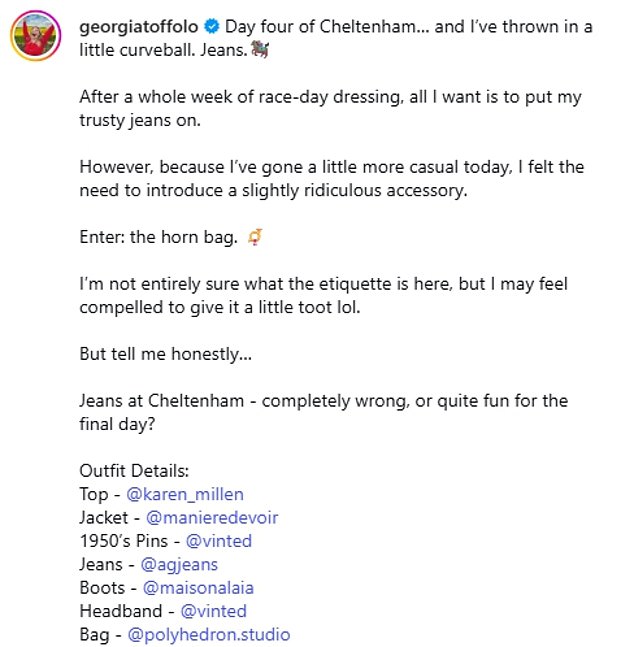Click the 'Enter: the horn bag' text
This screenshot has width=634, height=647.
[x=160, y=237]
